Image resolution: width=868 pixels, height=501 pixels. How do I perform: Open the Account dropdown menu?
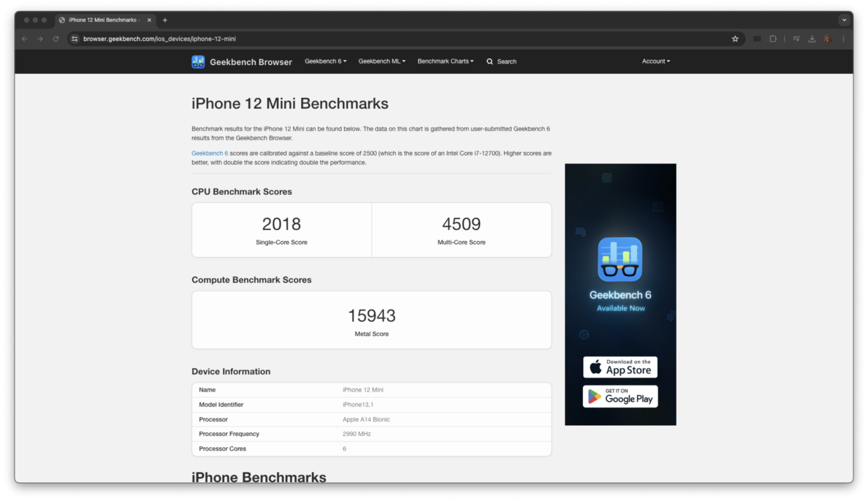tap(656, 61)
